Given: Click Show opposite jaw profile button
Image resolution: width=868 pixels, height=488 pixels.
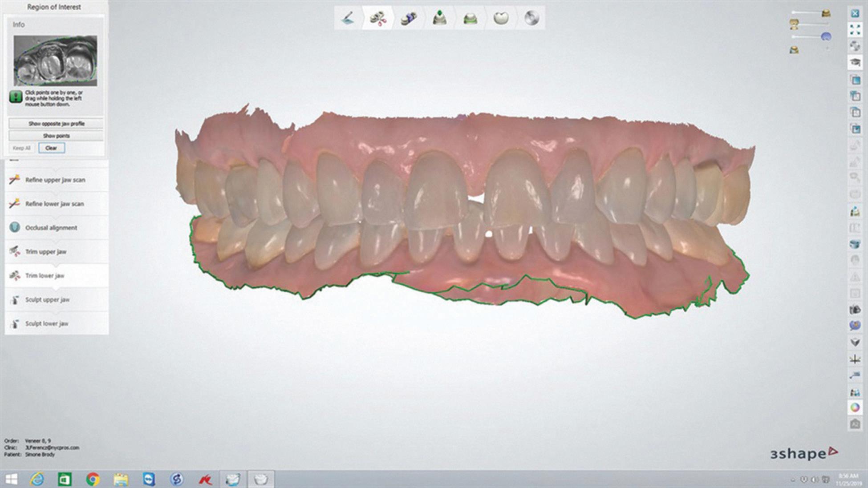Looking at the screenshot, I should (x=56, y=124).
